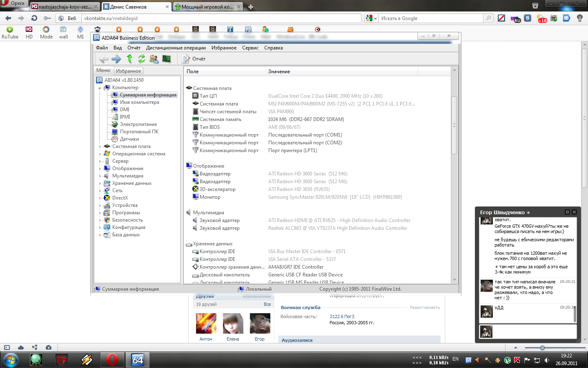Screen dimensions: 588x368
Task: Click the Тип ЦП processor value link
Action: (x=325, y=96)
